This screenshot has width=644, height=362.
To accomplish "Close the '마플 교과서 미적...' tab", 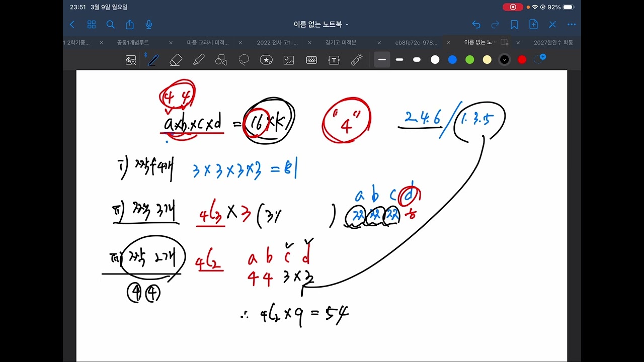I will point(240,43).
